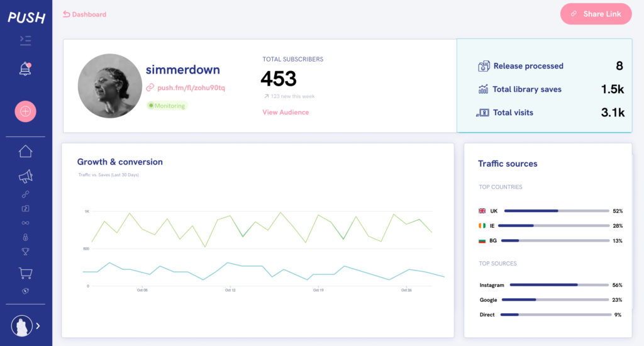
Task: Open the notifications bell
Action: (x=25, y=69)
